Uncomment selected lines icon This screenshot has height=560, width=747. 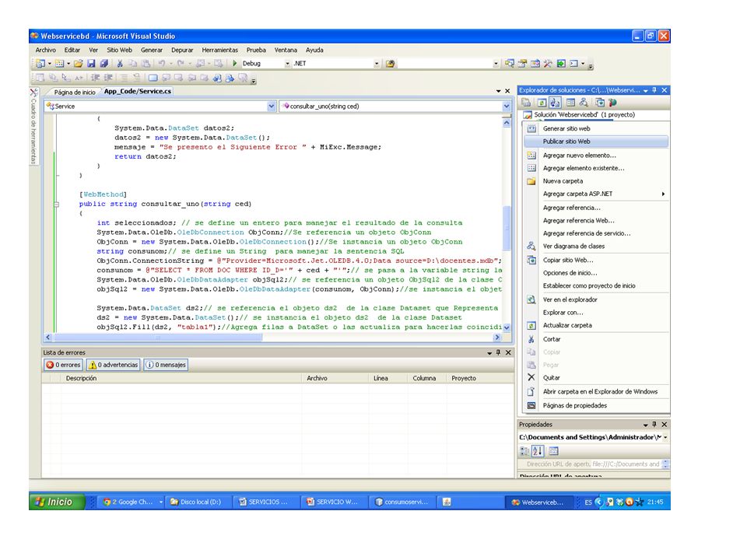[137, 78]
